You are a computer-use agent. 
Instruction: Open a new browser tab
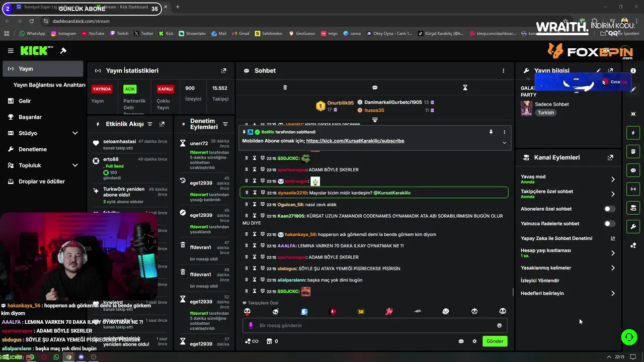click(x=178, y=7)
